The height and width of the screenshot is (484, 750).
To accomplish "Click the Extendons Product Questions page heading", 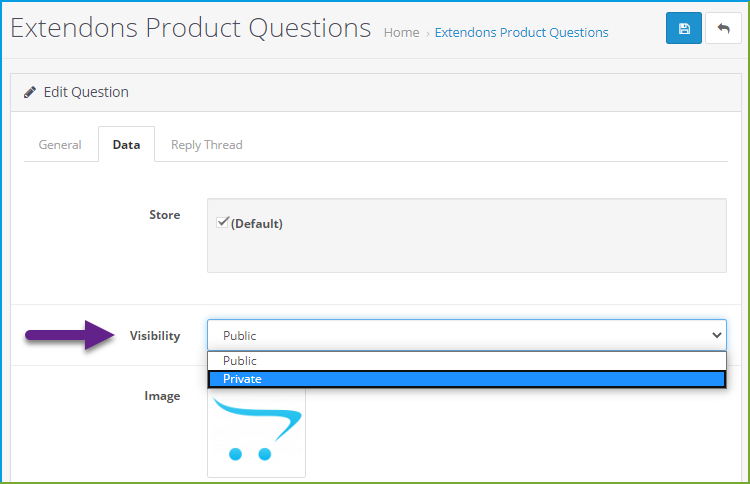I will pyautogui.click(x=191, y=28).
